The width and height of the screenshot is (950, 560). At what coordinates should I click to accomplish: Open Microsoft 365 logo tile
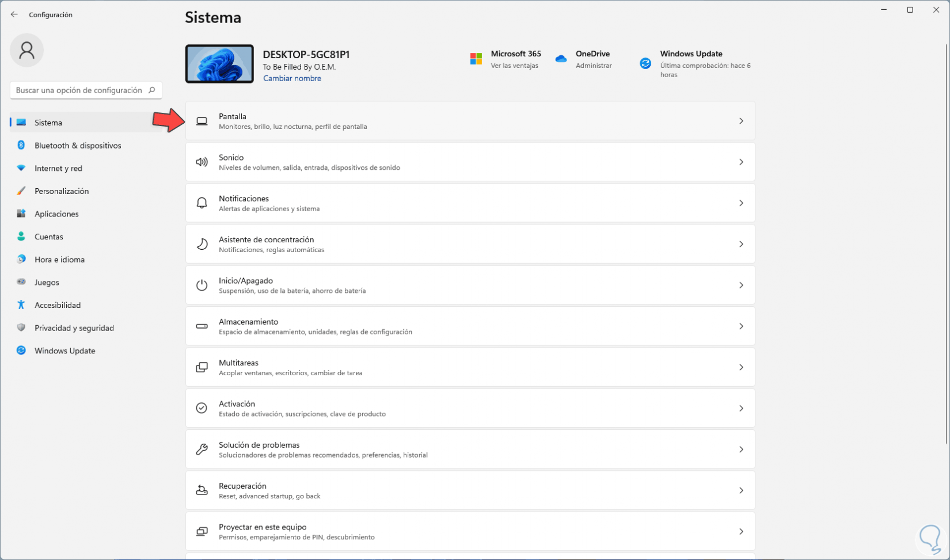tap(476, 59)
